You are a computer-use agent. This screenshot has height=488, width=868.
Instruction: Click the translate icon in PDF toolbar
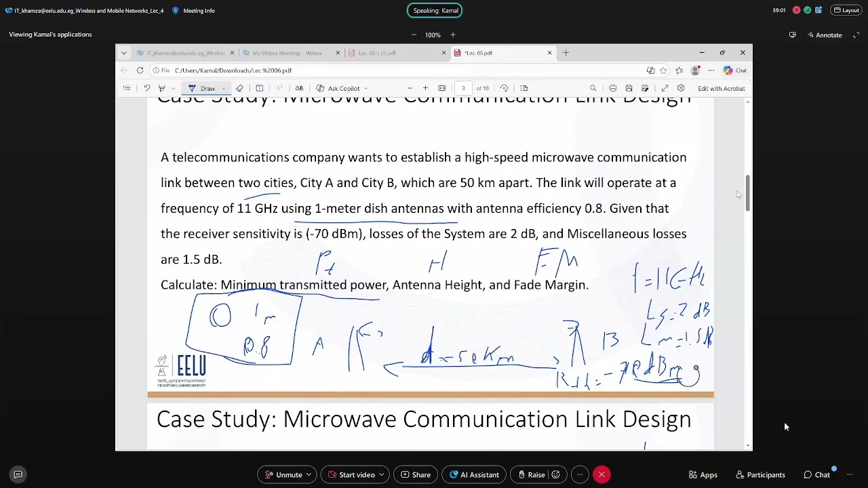pos(299,88)
